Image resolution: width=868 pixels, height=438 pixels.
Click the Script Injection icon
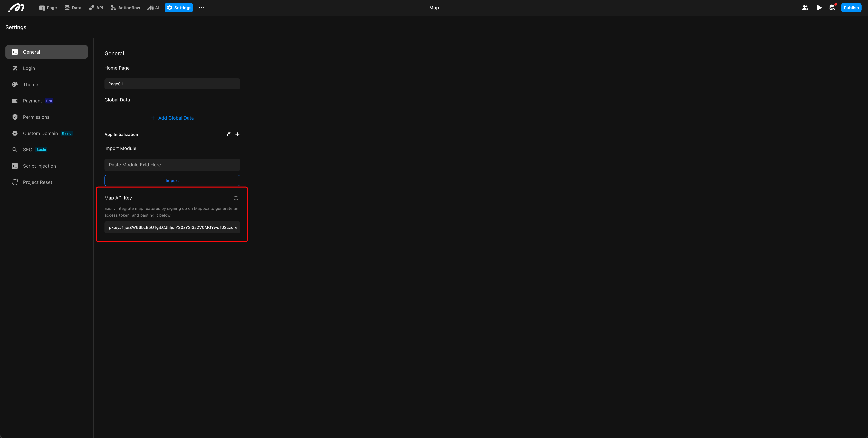15,166
